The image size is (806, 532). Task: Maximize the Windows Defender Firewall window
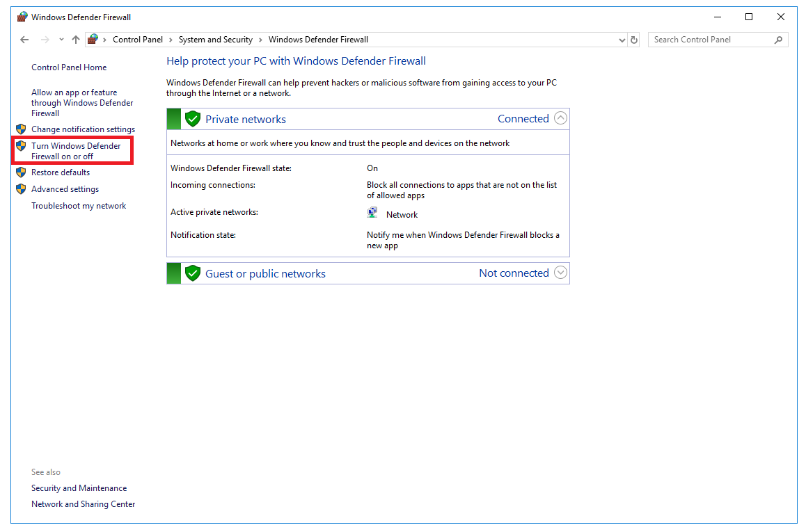pos(749,17)
